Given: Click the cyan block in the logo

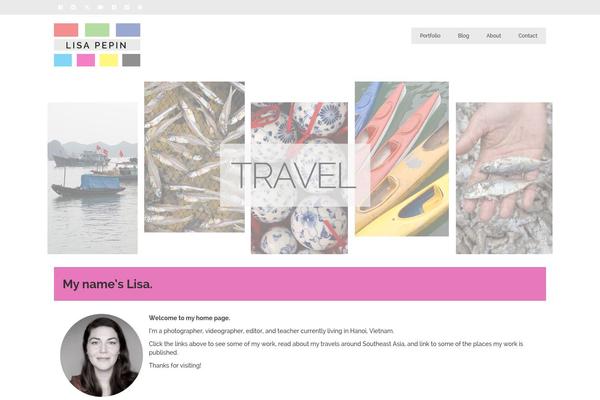Looking at the screenshot, I should coord(63,60).
